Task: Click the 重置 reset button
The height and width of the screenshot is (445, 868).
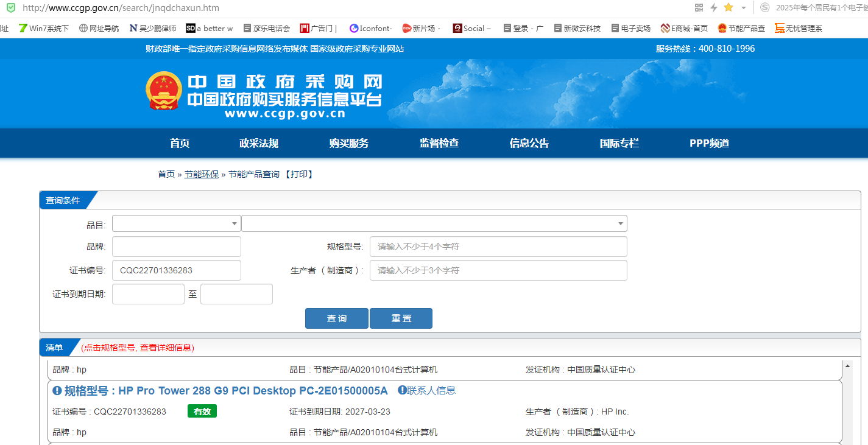Action: tap(401, 318)
